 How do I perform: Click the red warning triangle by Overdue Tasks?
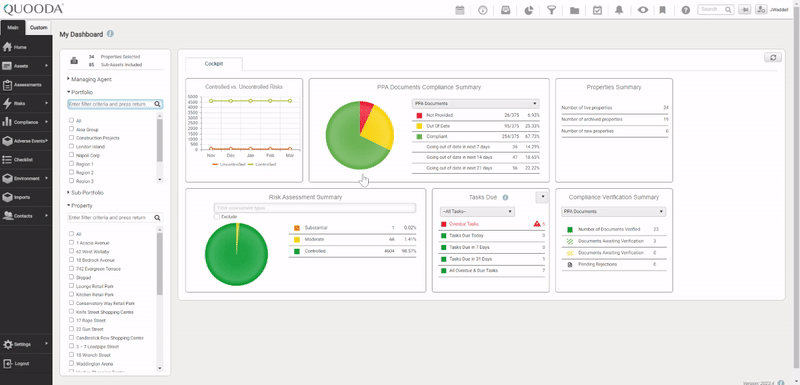[x=537, y=224]
